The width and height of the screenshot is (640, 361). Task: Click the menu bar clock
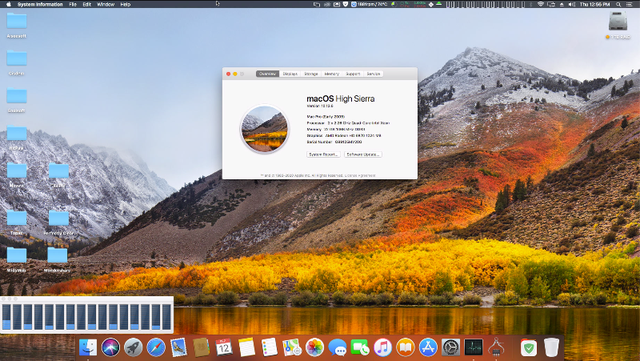tap(595, 4)
